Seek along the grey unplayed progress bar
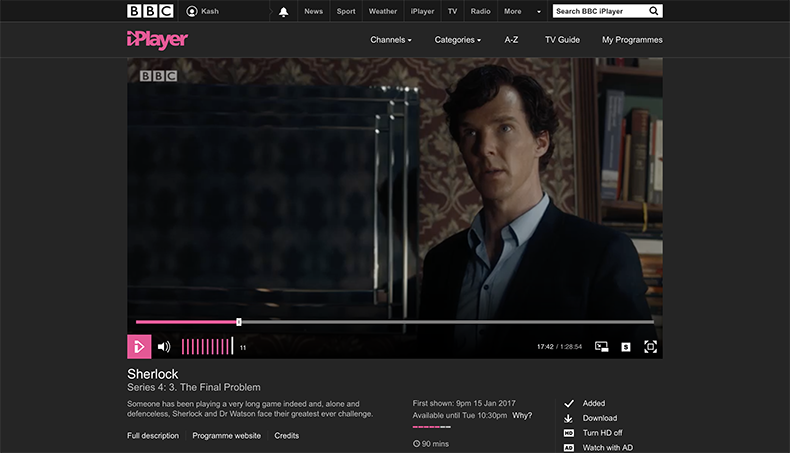790x453 pixels. 447,322
